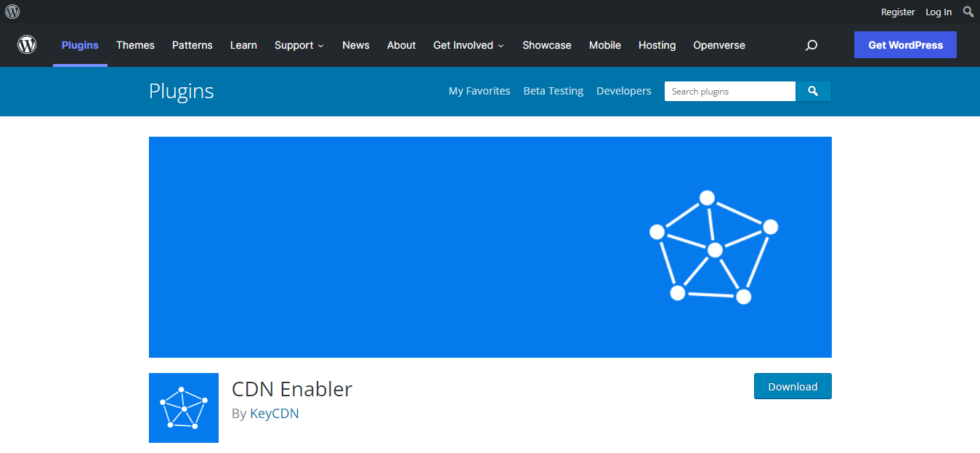Open search via admin bar magnifier icon
Viewport: 980px width, 453px height.
click(968, 12)
